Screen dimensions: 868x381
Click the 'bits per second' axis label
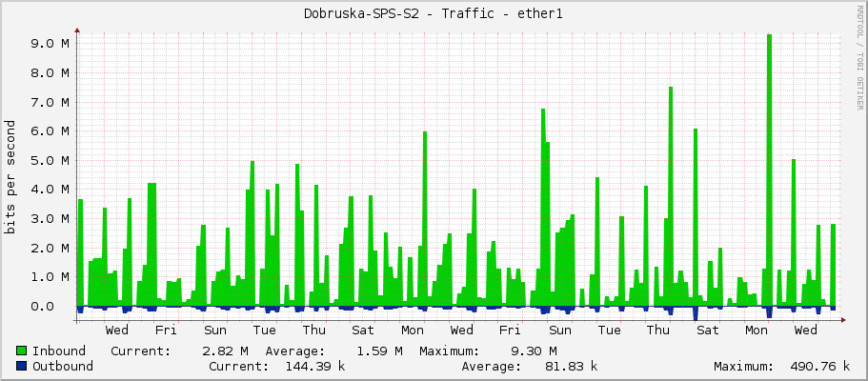tap(10, 176)
